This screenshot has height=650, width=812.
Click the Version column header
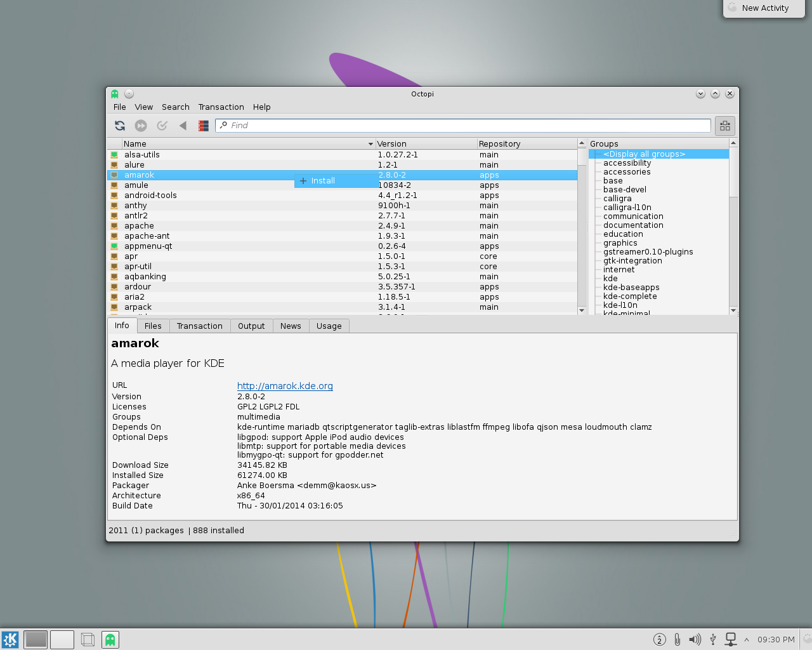tap(426, 144)
